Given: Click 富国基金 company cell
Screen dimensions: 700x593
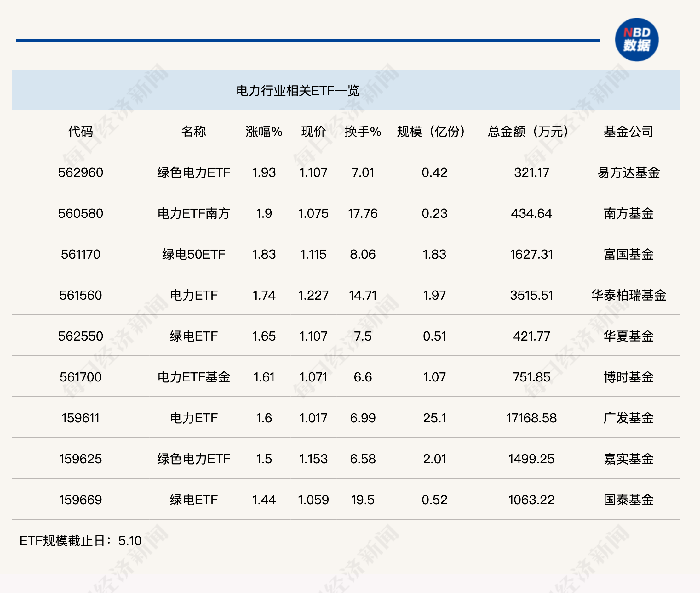Looking at the screenshot, I should 628,254.
